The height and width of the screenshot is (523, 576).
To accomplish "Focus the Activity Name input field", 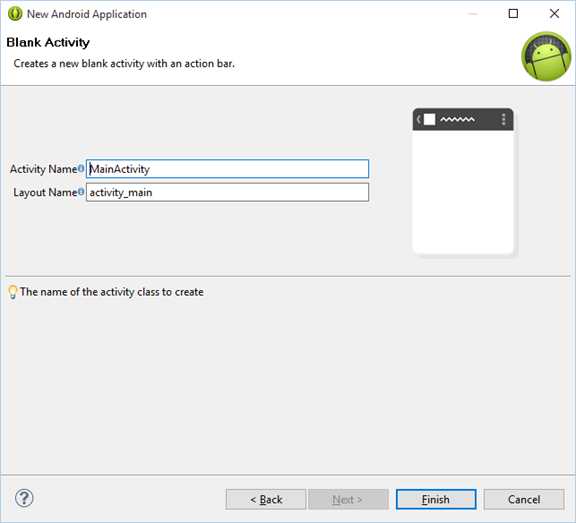I will [x=227, y=169].
